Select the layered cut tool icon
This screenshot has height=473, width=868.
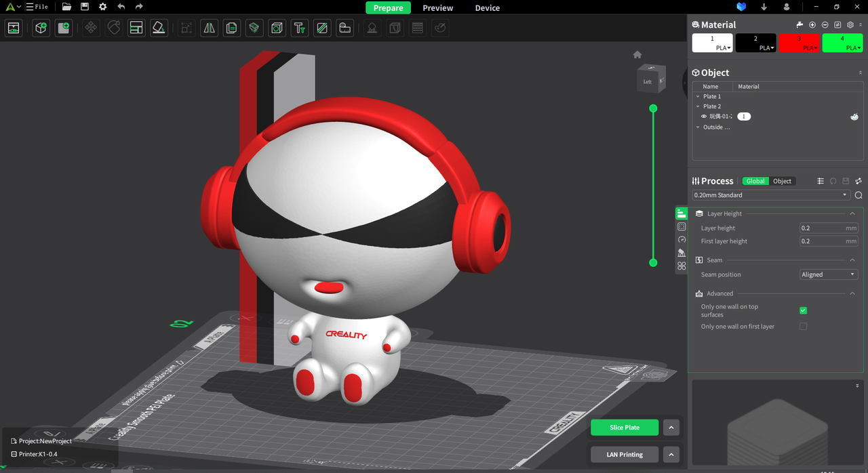[x=254, y=28]
